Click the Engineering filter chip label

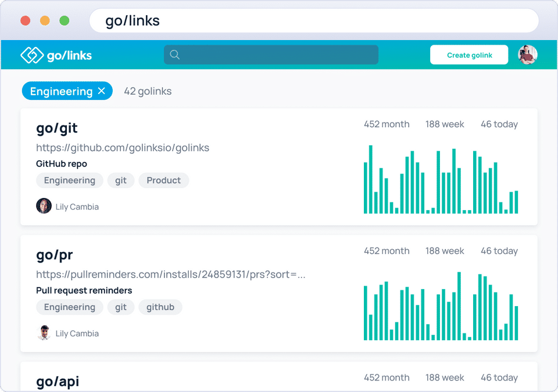(61, 91)
